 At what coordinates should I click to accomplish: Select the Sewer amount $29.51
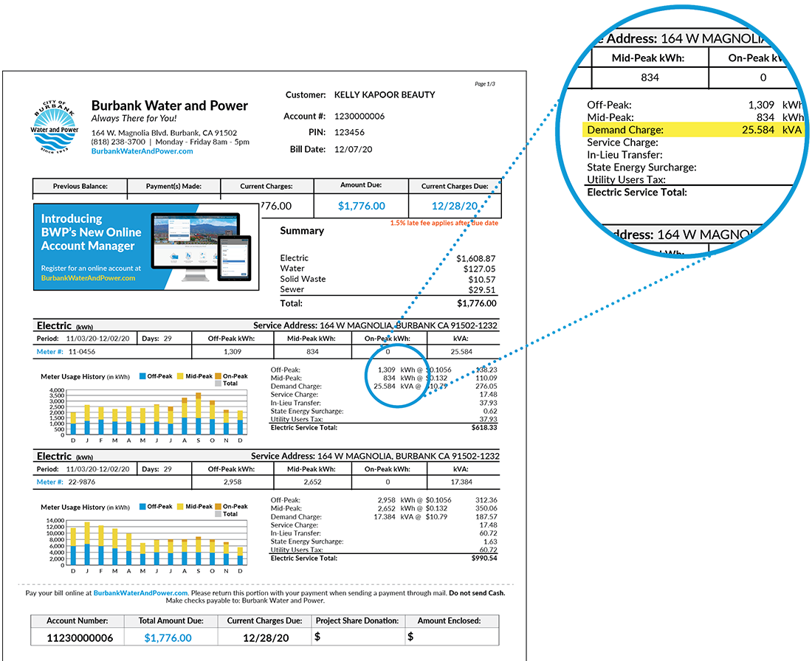click(x=482, y=290)
